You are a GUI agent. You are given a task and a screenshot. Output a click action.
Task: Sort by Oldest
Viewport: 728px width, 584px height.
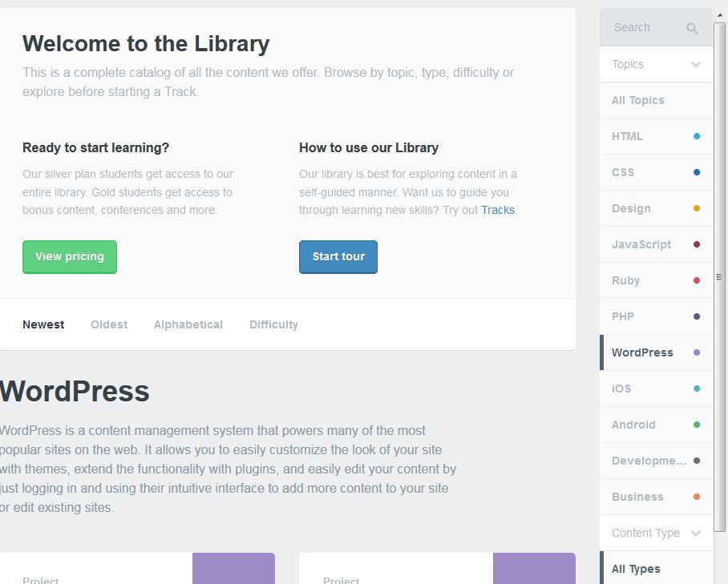109,324
